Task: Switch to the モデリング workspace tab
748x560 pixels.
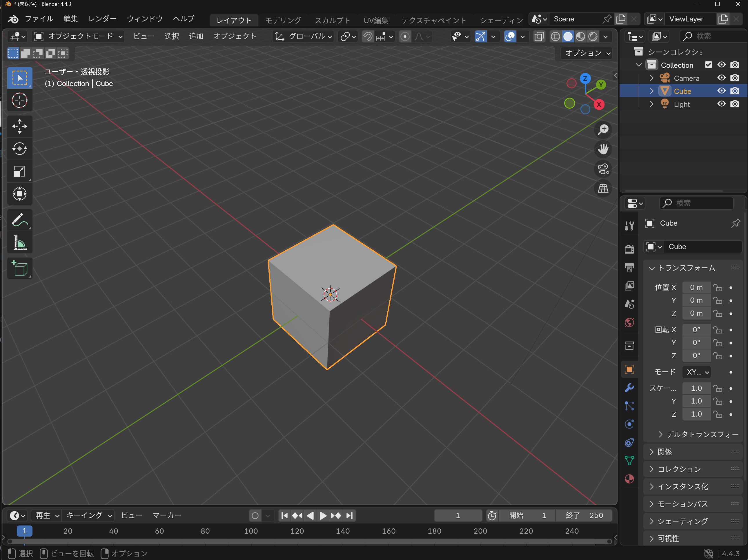Action: point(283,20)
